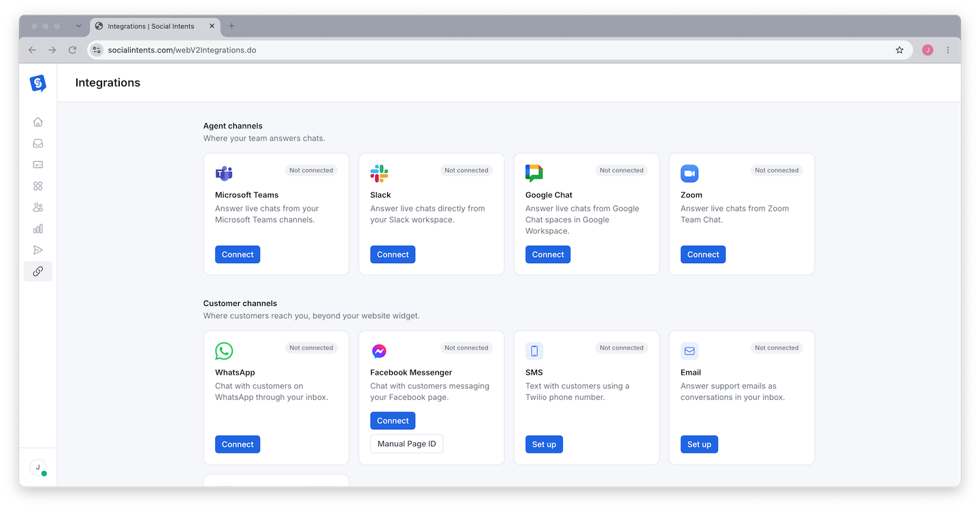980x510 pixels.
Task: Click the Microsoft Teams logo icon
Action: tap(224, 173)
